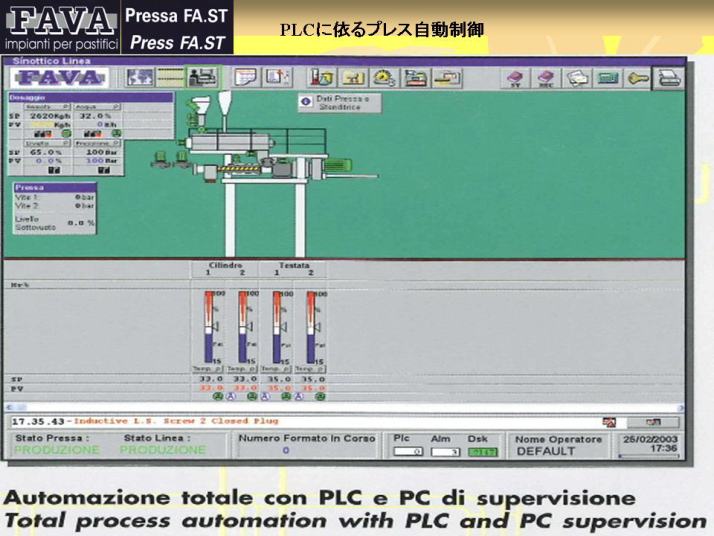
Task: Toggle blue A circle under Cilindro 1
Action: (x=231, y=397)
